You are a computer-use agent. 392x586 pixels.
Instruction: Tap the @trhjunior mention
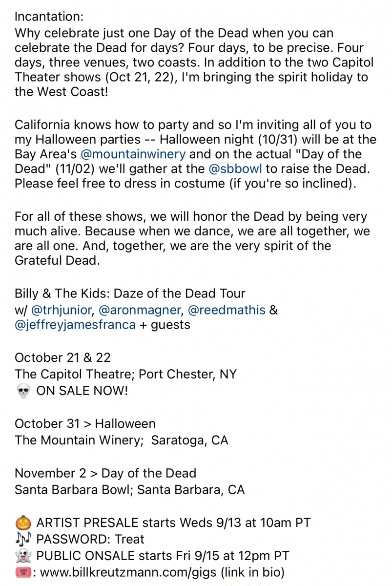62,310
